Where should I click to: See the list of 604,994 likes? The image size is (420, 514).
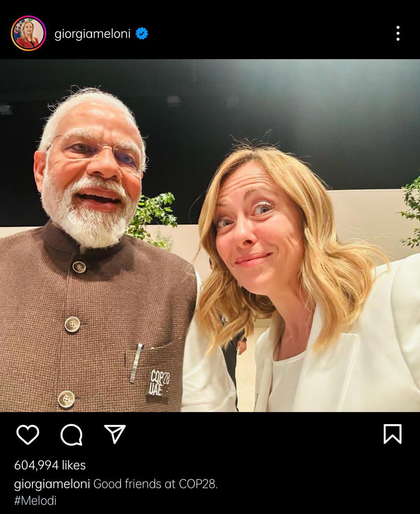50,465
